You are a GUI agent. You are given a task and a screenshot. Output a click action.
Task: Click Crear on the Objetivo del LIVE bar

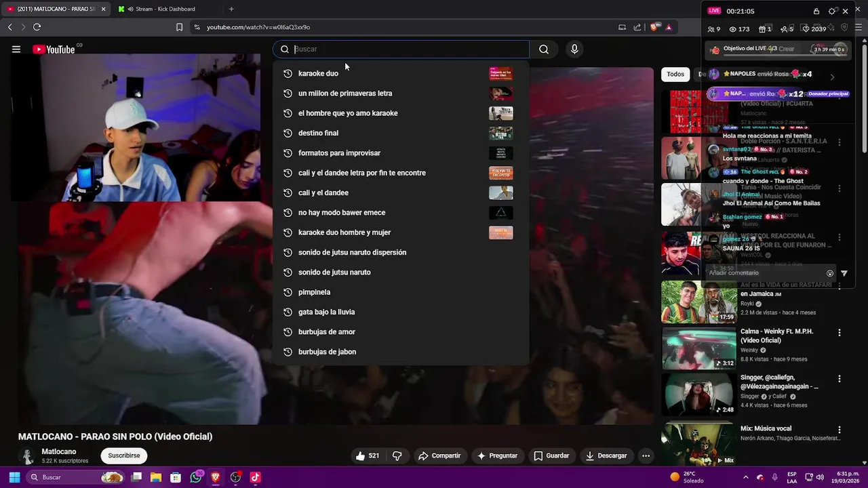tap(787, 49)
